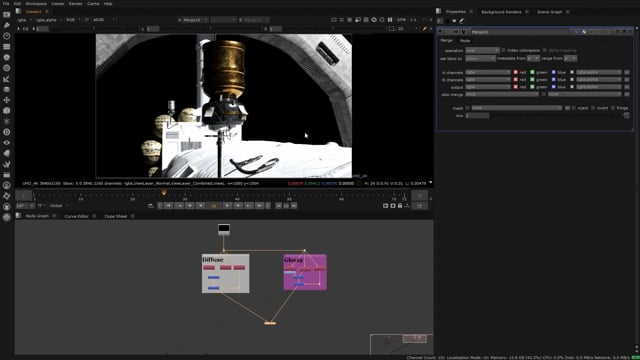This screenshot has height=360, width=640.
Task: Open the Channel nodes toolbar icon
Action: [7, 47]
